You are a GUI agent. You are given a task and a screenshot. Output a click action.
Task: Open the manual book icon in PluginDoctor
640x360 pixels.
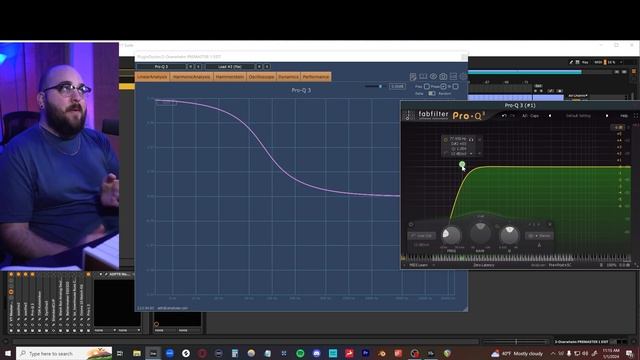[423, 77]
